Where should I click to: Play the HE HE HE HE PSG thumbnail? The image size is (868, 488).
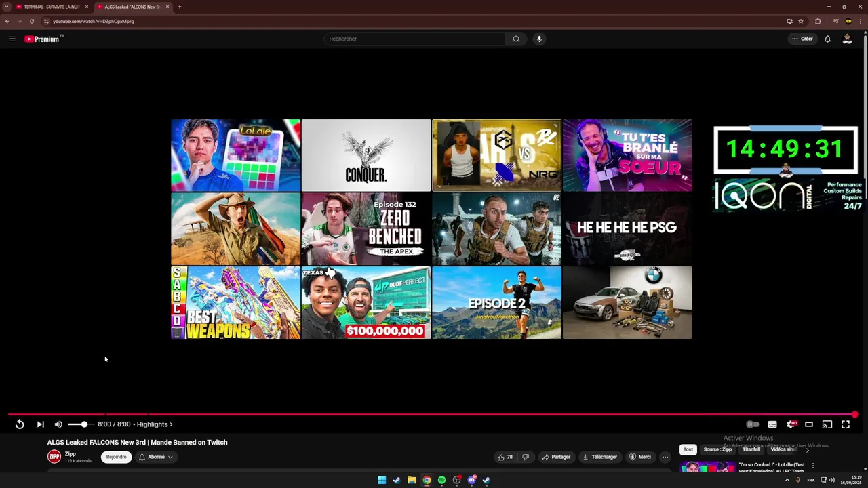[627, 228]
